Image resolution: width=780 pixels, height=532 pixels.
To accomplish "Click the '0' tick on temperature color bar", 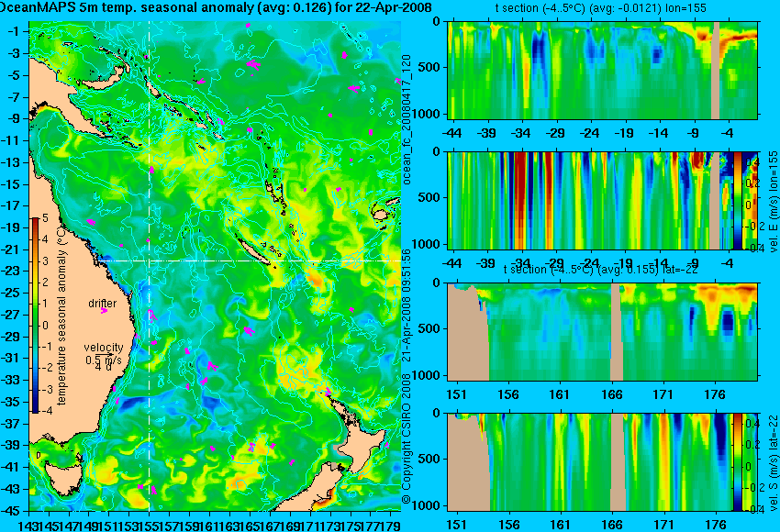I will point(45,326).
